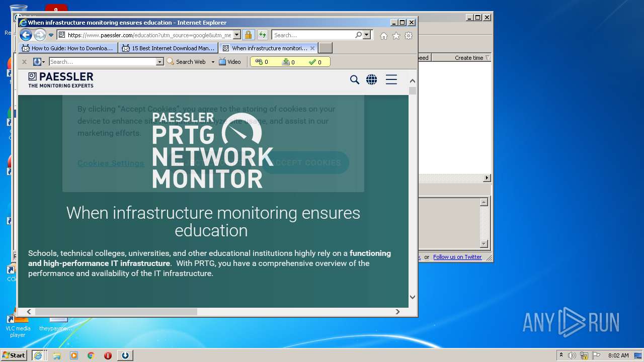Viewport: 644px width, 362px height.
Task: Open the Search Web options dropdown arrow
Action: [x=213, y=62]
